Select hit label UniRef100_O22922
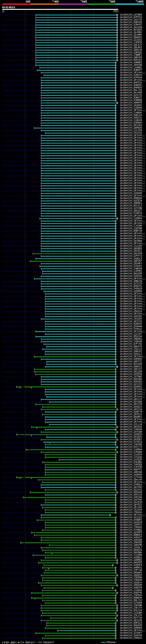The image size is (146, 644). click(x=131, y=40)
